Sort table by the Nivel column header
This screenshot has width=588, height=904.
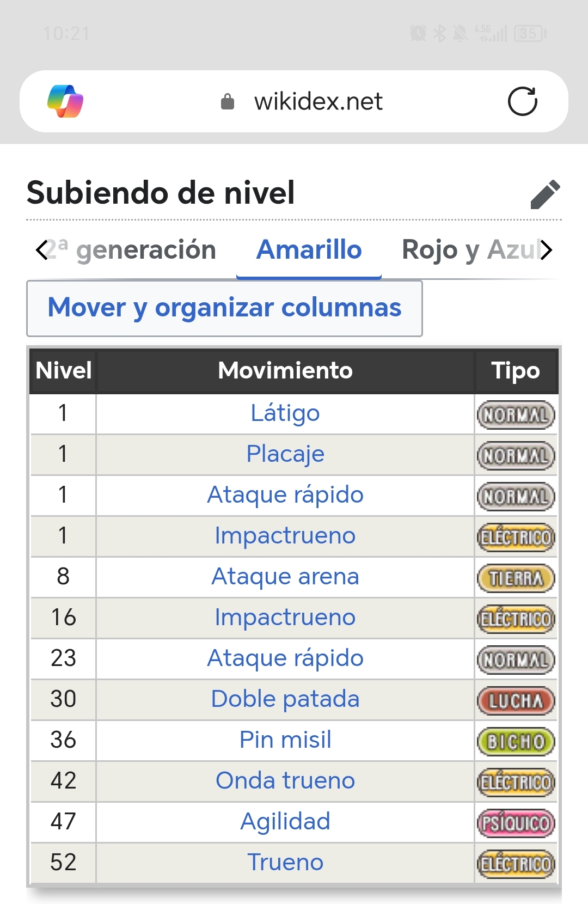pyautogui.click(x=63, y=371)
